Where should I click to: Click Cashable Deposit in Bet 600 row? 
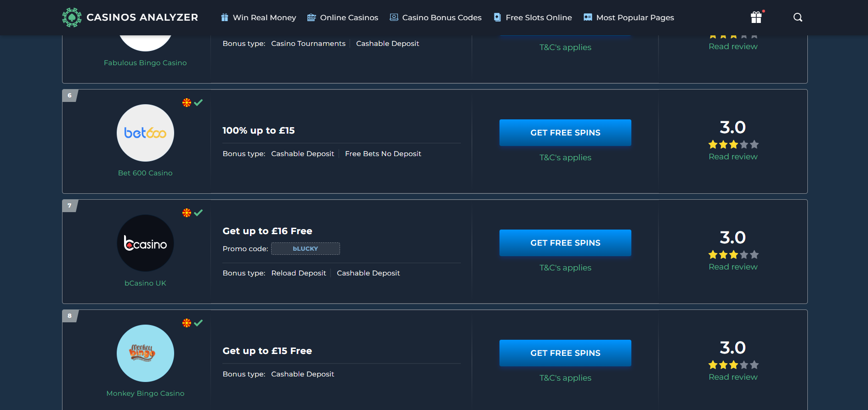pos(302,154)
